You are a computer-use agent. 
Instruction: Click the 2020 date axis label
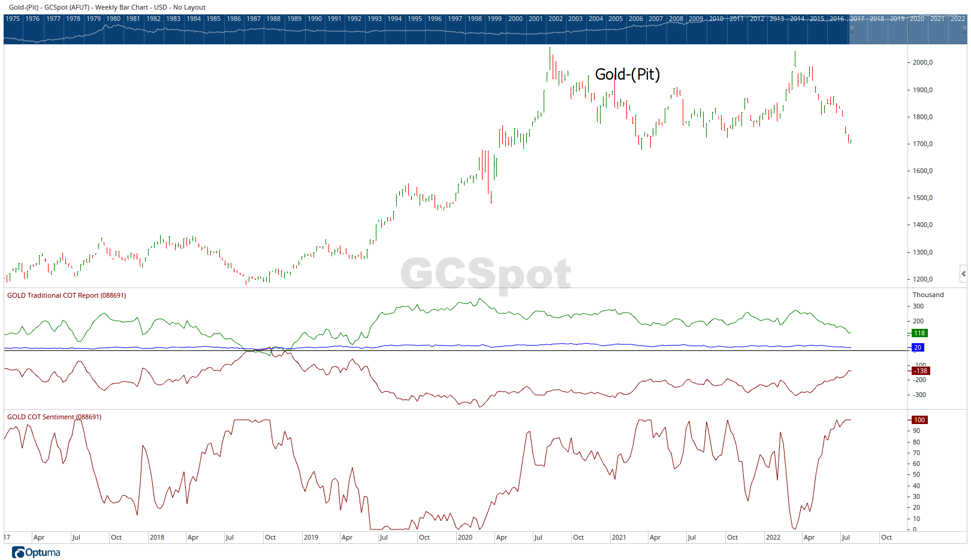[x=465, y=537]
